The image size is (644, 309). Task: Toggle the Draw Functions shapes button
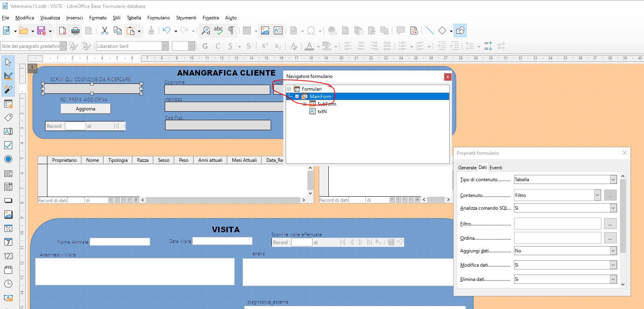tap(460, 30)
